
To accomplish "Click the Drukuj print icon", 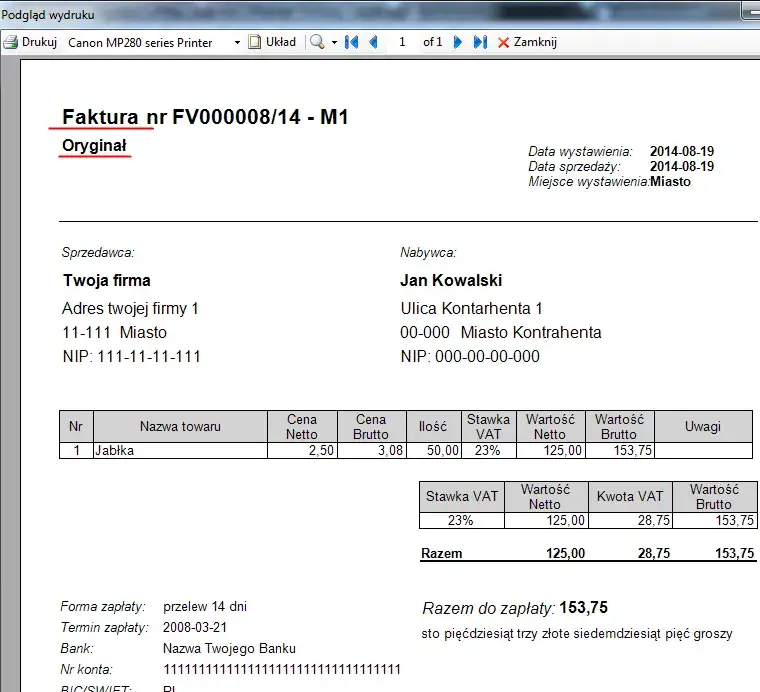I will coord(12,43).
